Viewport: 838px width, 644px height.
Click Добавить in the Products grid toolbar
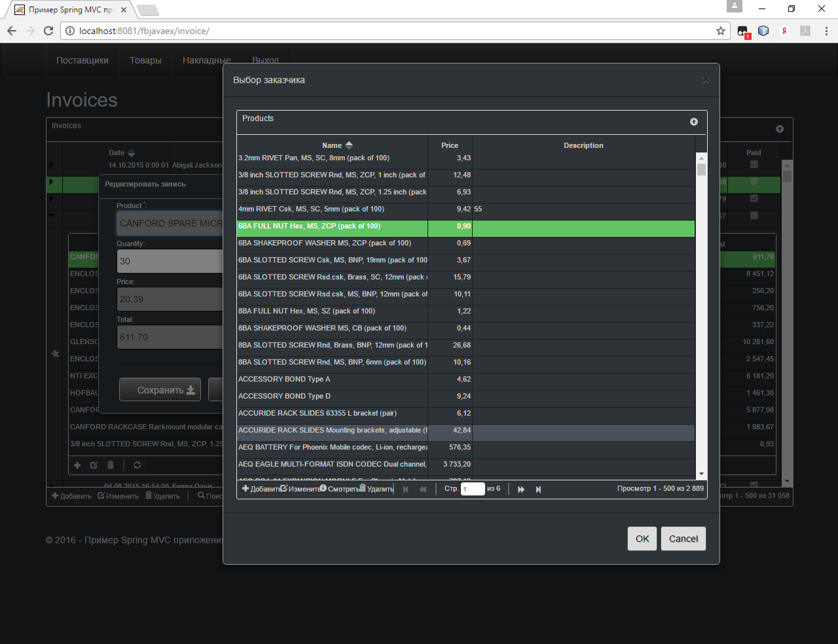[x=261, y=489]
